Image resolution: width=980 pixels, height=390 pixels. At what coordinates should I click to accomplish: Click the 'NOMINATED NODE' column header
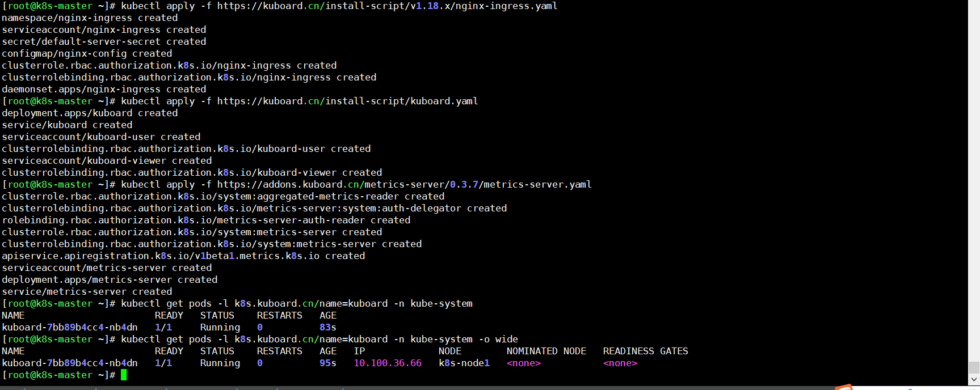click(x=546, y=351)
